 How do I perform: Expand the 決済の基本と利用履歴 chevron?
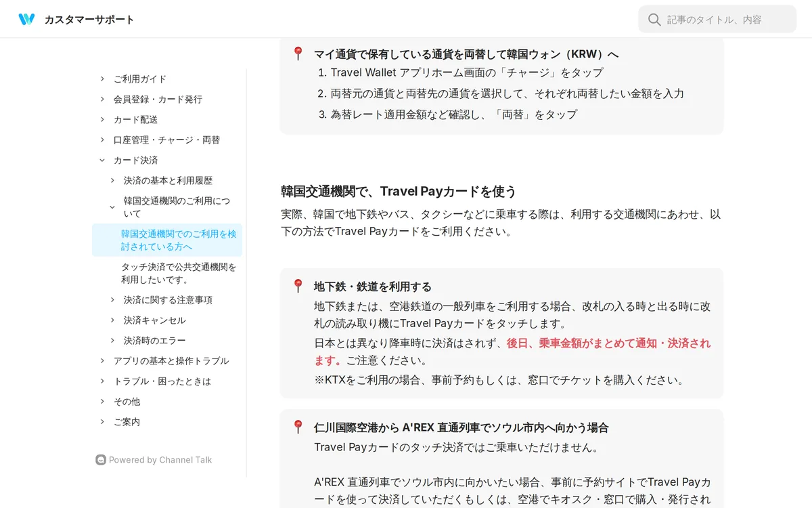pyautogui.click(x=112, y=180)
